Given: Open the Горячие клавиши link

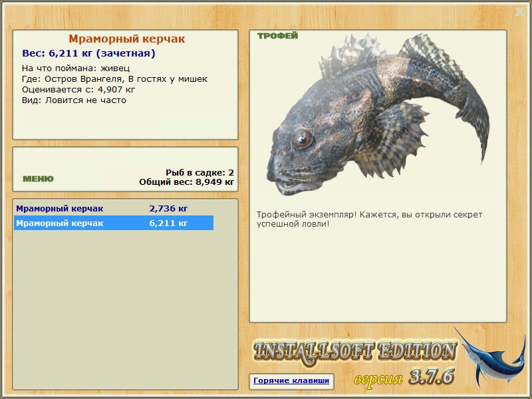Looking at the screenshot, I should coord(291,380).
